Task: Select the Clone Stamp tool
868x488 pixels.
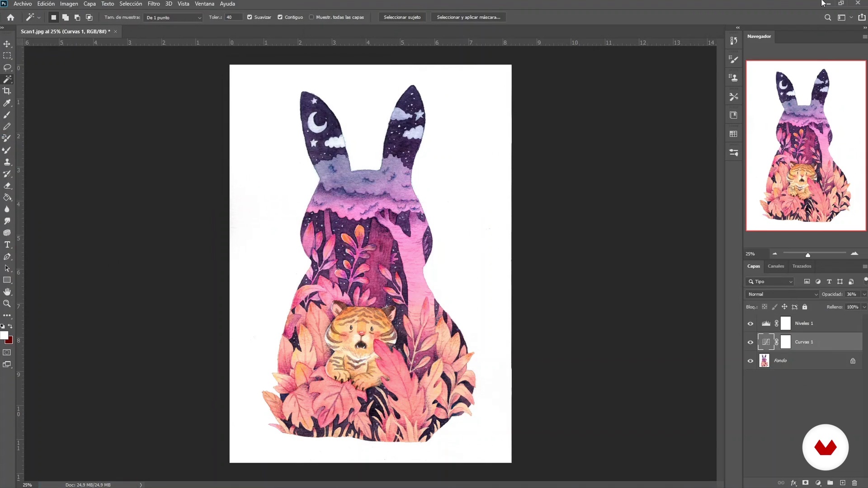Action: click(7, 162)
